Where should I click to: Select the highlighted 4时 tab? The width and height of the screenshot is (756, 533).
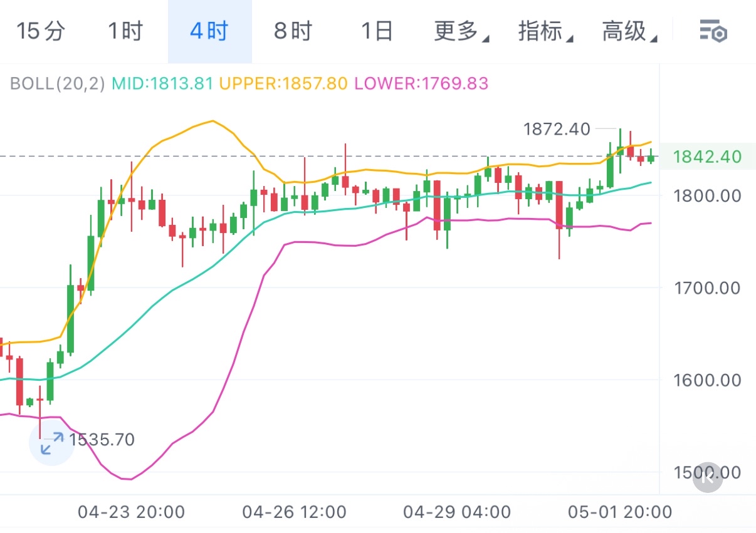209,31
